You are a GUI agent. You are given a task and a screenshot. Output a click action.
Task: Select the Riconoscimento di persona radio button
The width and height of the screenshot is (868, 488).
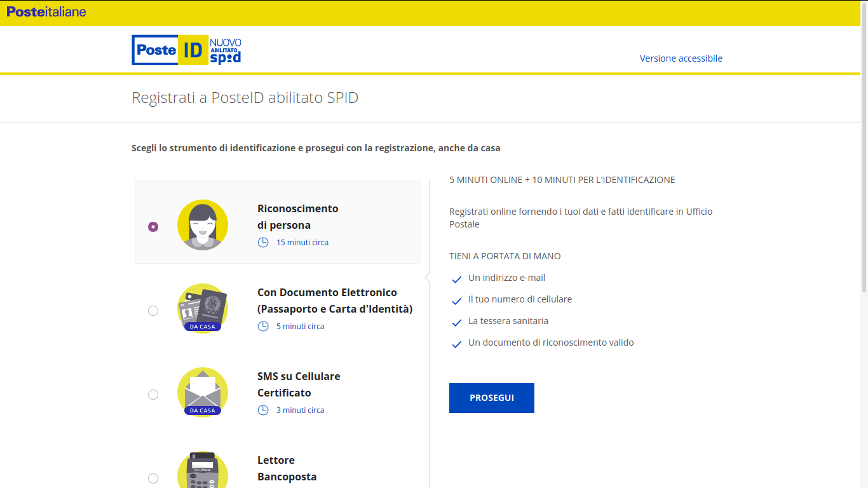[153, 227]
